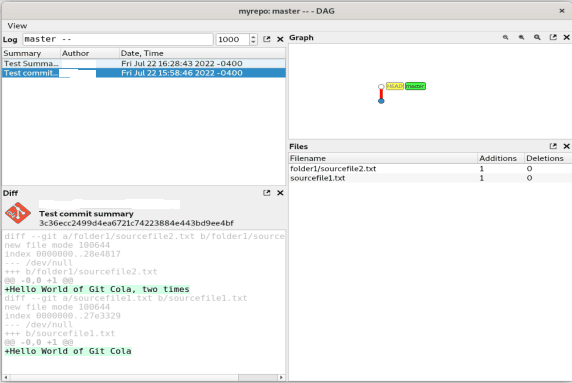
Task: Click the leftmost magnifier icon in Graph panel
Action: point(505,38)
